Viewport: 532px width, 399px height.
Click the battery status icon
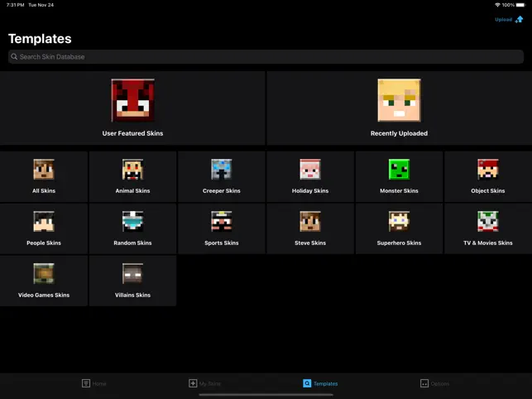click(520, 5)
